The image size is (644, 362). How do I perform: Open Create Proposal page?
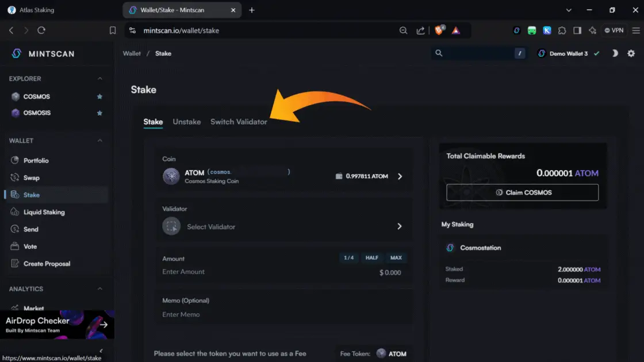point(47,264)
